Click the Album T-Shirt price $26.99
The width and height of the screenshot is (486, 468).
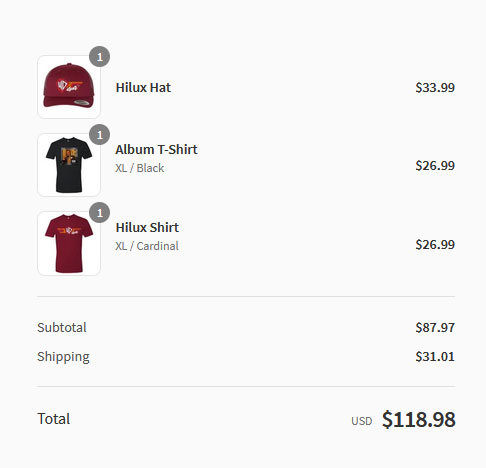tap(435, 166)
